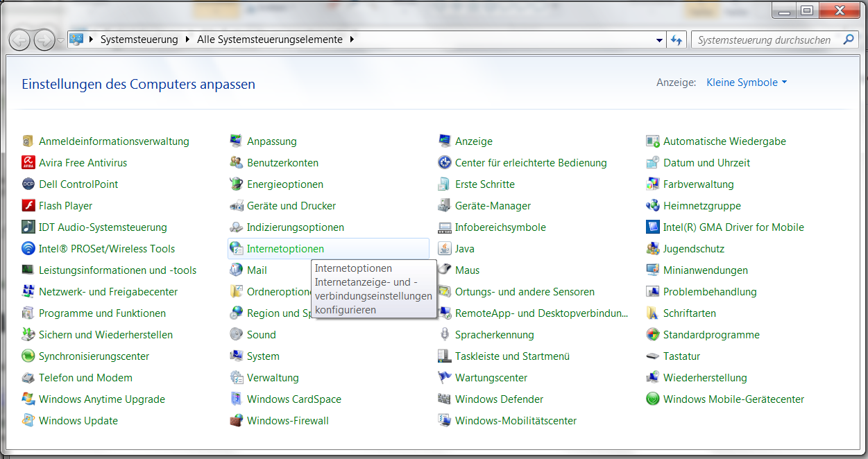Open the Jugendschutz icon
Viewport: 868px width, 459px height.
tap(652, 249)
